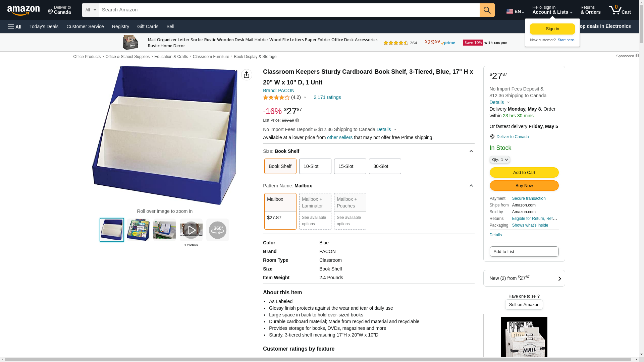The image size is (644, 362).
Task: Open the 360 degree view thumbnail
Action: (x=218, y=230)
